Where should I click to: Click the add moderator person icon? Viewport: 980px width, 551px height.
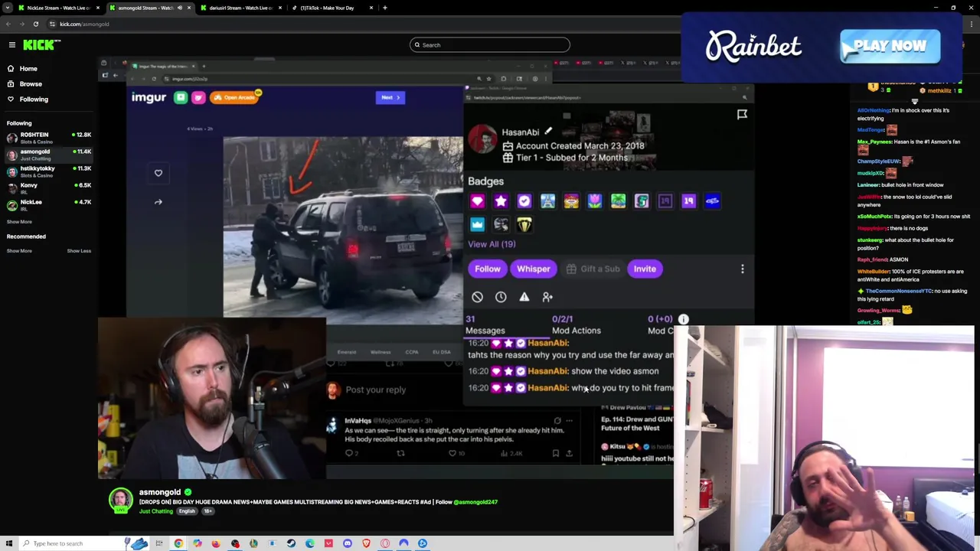pos(547,297)
